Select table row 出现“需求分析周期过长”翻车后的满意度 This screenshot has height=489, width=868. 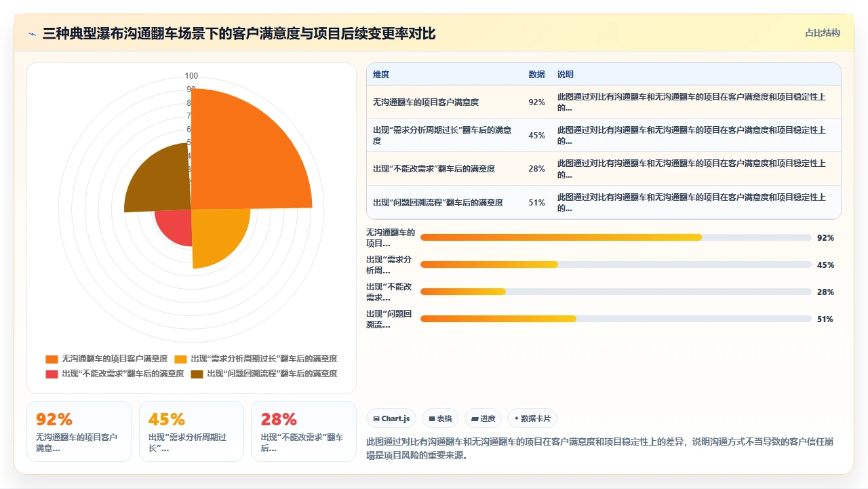coord(604,135)
